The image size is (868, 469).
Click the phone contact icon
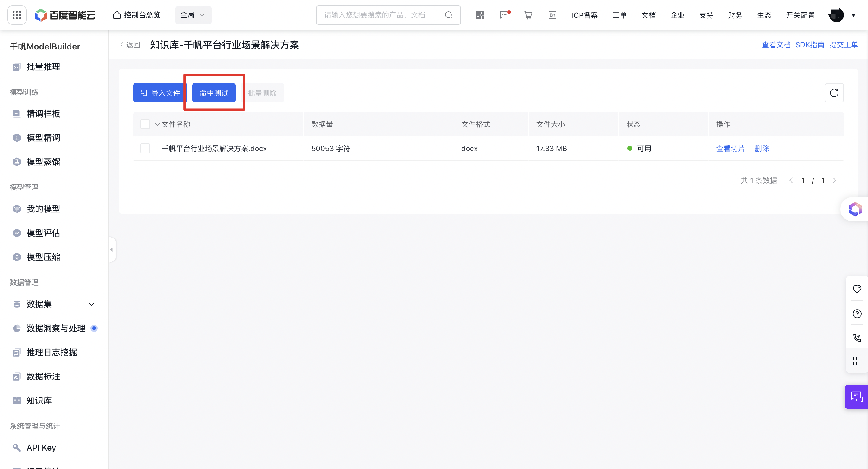(857, 338)
